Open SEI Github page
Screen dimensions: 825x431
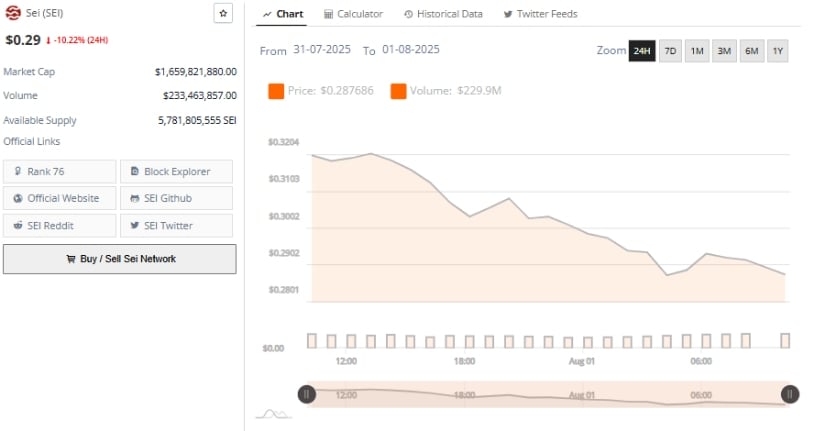coord(176,198)
